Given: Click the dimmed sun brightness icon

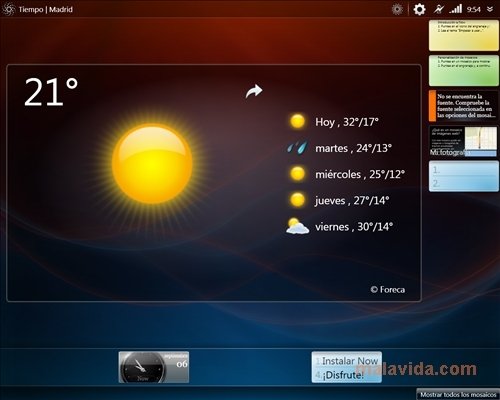Looking at the screenshot, I should click(x=397, y=9).
